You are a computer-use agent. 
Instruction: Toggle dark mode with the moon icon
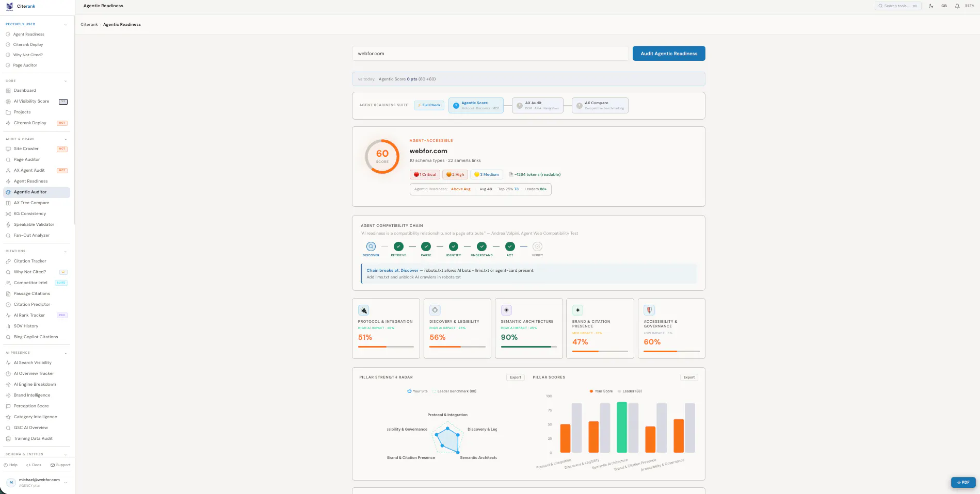click(931, 6)
